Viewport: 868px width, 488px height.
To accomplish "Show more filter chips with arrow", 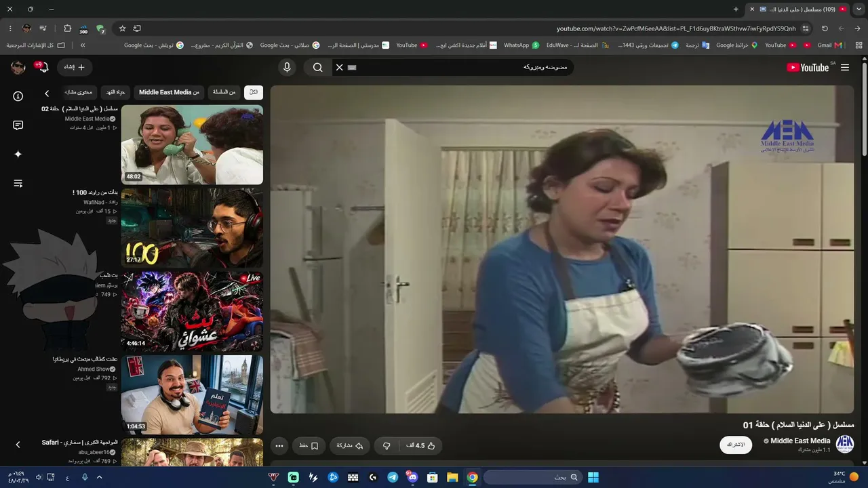I will 47,93.
